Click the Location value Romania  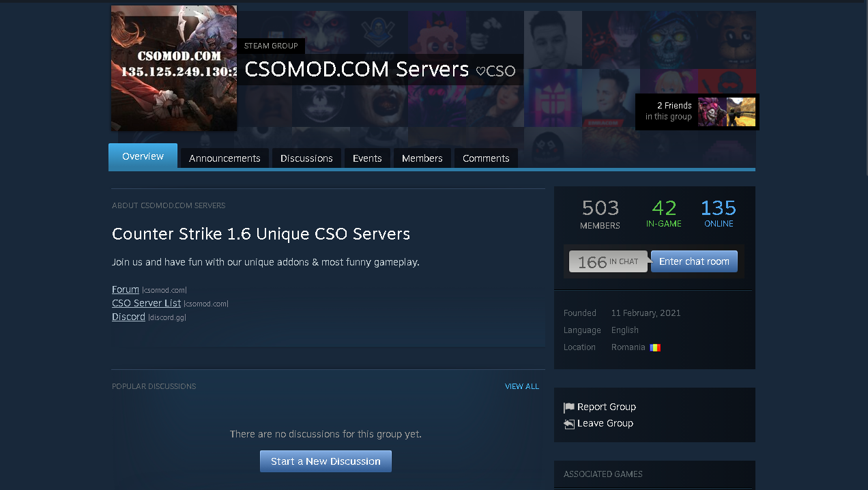[x=628, y=347]
